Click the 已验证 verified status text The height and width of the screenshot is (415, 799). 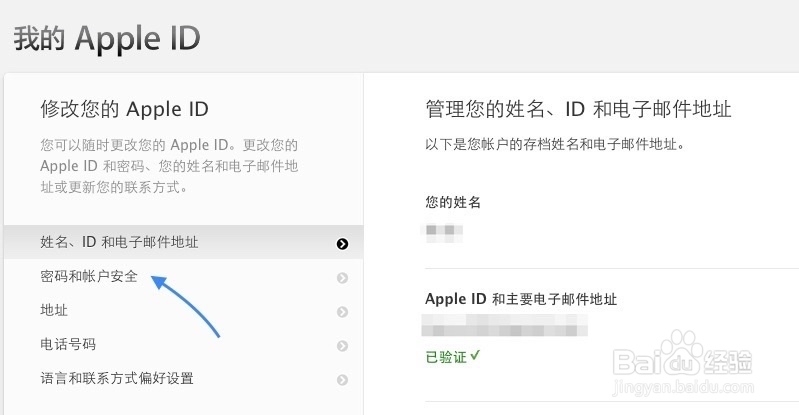tap(446, 357)
